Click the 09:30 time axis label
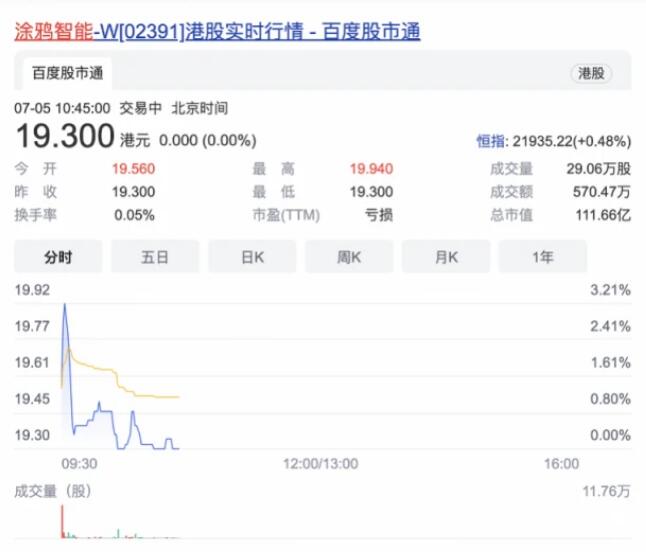Image resolution: width=646 pixels, height=560 pixels. [x=80, y=464]
